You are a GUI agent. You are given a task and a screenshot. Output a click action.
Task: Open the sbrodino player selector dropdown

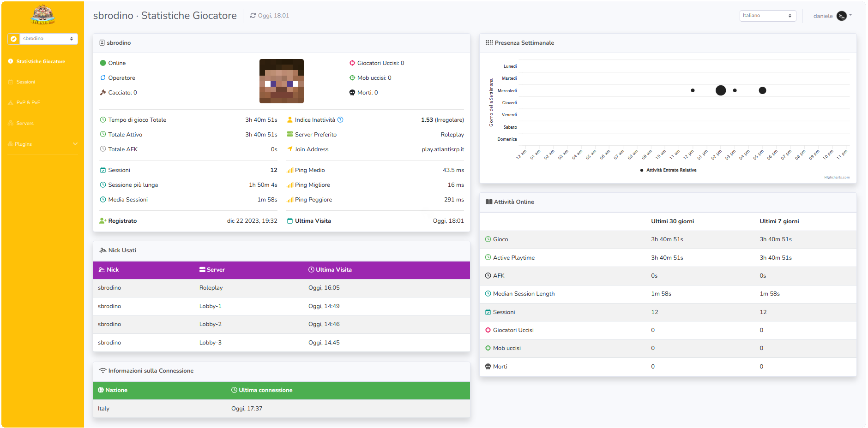48,39
